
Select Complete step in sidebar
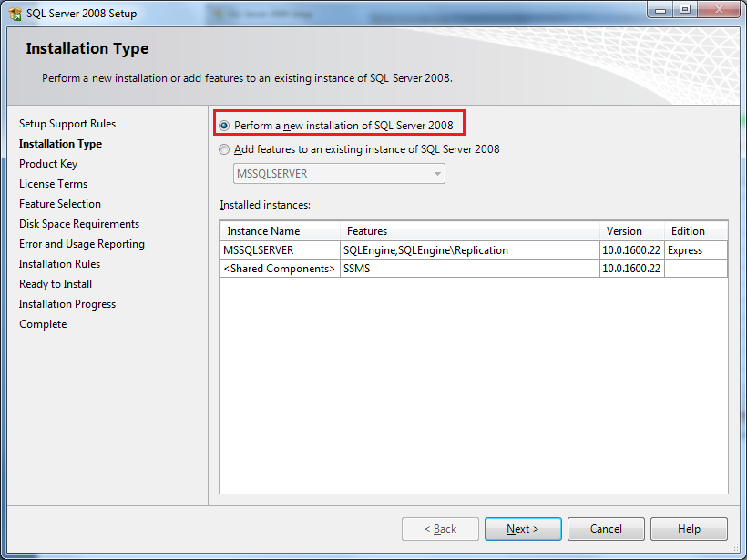[x=43, y=324]
